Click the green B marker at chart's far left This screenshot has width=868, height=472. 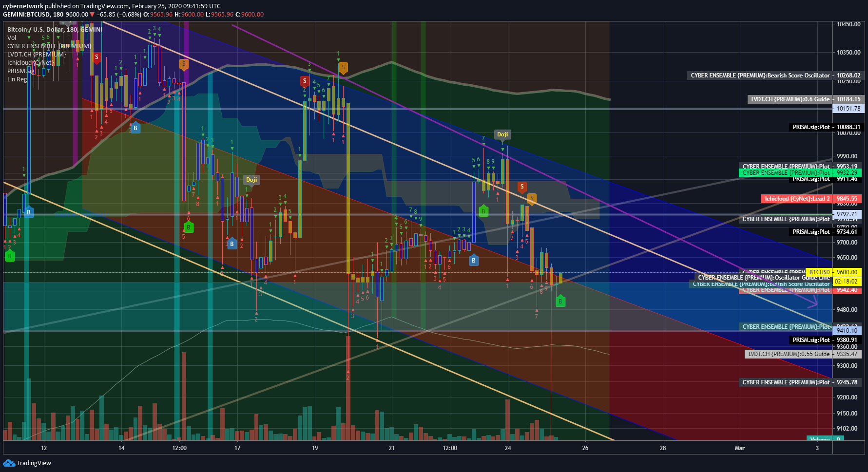pyautogui.click(x=9, y=256)
